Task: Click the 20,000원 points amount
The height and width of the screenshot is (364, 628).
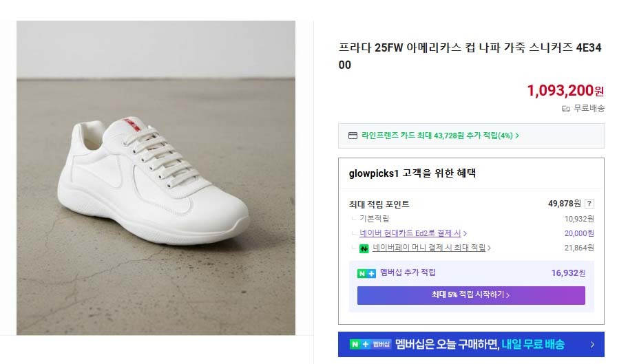Action: [579, 233]
